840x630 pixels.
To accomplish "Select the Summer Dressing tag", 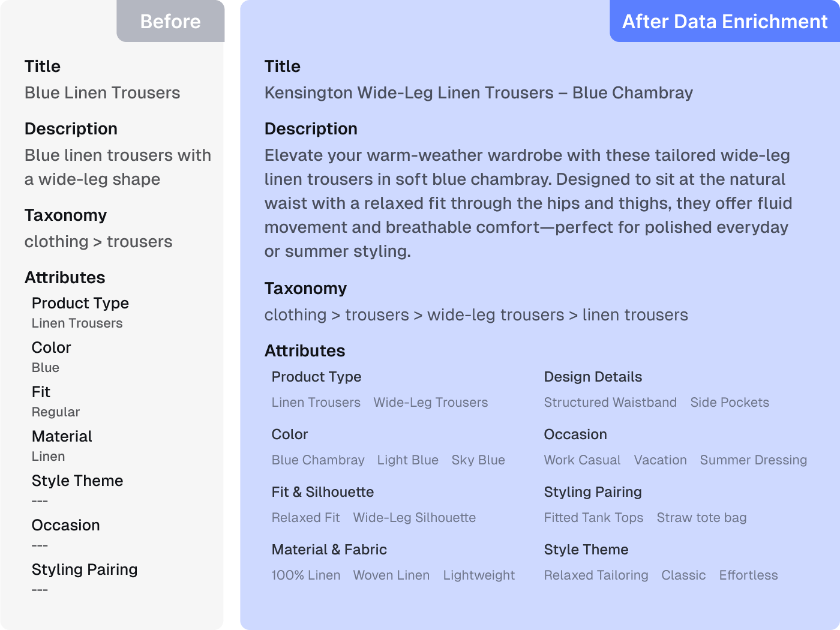I will tap(753, 460).
